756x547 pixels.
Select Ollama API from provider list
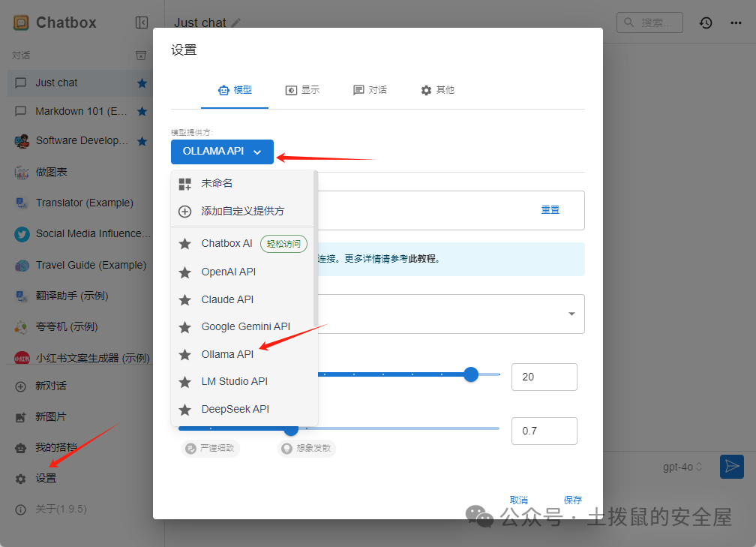pyautogui.click(x=242, y=354)
